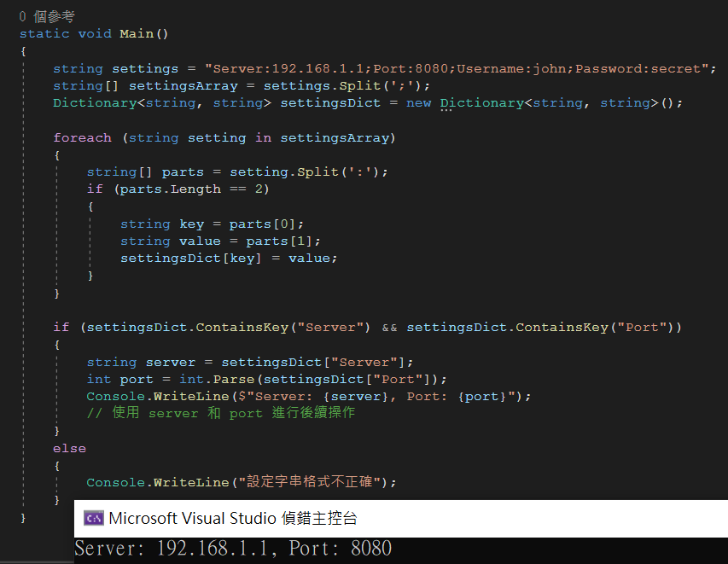Click the "static" keyword
The height and width of the screenshot is (564, 728).
coord(44,34)
